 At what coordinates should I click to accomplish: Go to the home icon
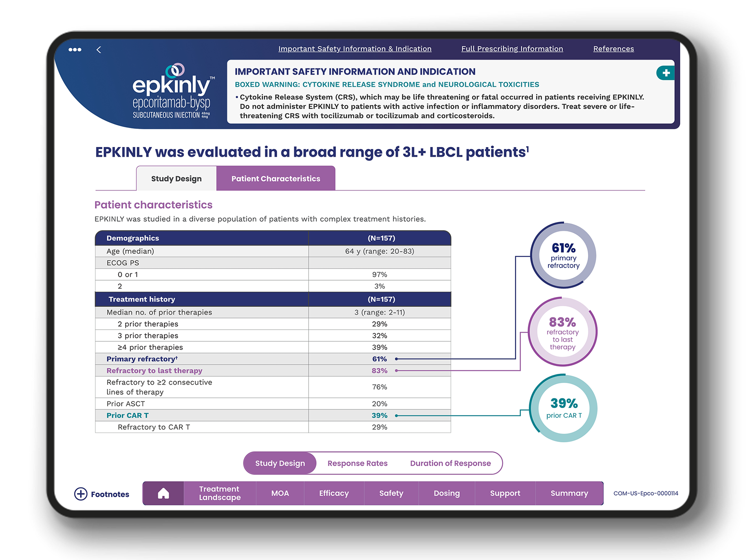(x=163, y=493)
